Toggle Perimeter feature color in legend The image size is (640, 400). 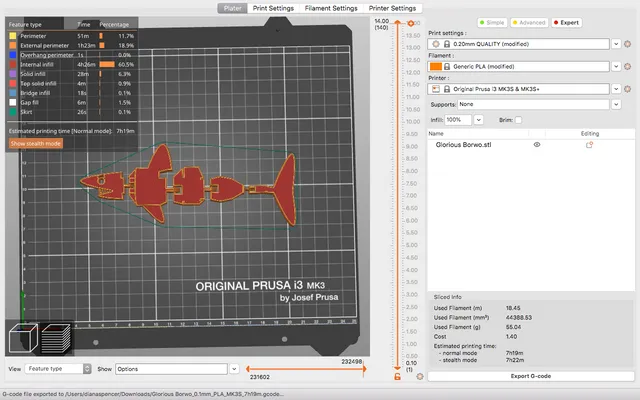(13, 36)
